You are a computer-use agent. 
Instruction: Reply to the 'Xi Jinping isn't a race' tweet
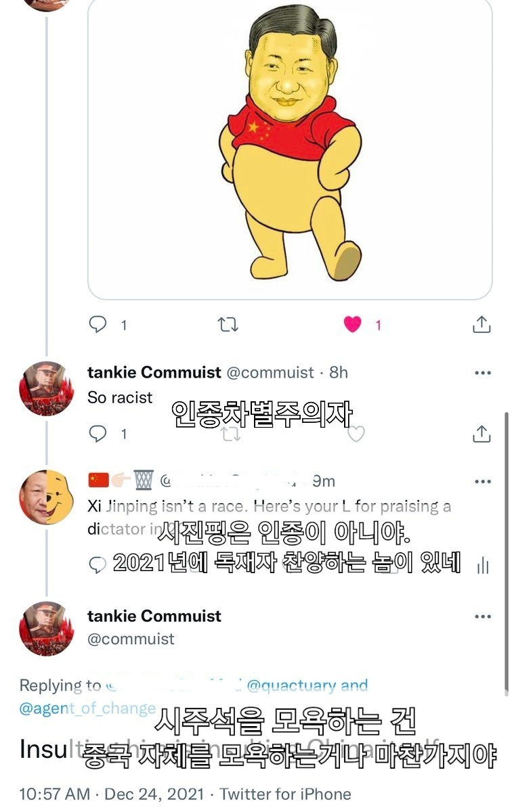(99, 564)
